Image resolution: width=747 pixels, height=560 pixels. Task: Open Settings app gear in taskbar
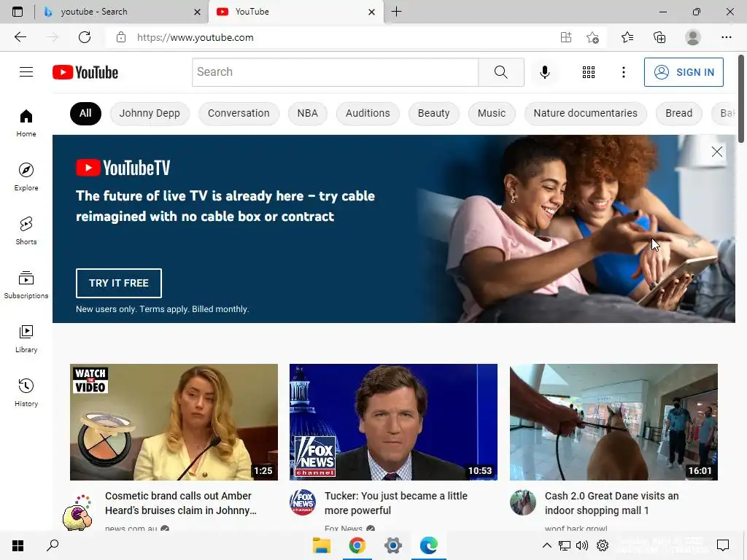[393, 545]
